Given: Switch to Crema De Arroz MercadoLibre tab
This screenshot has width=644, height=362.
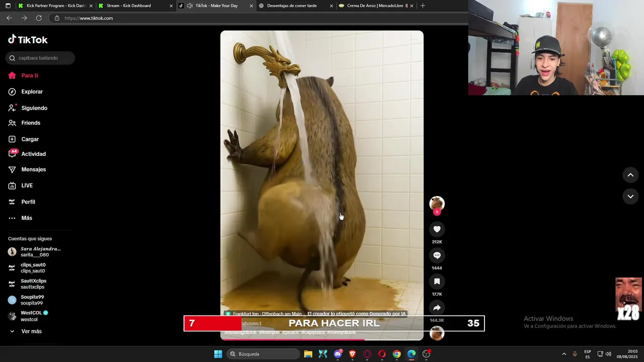Looking at the screenshot, I should point(376,6).
